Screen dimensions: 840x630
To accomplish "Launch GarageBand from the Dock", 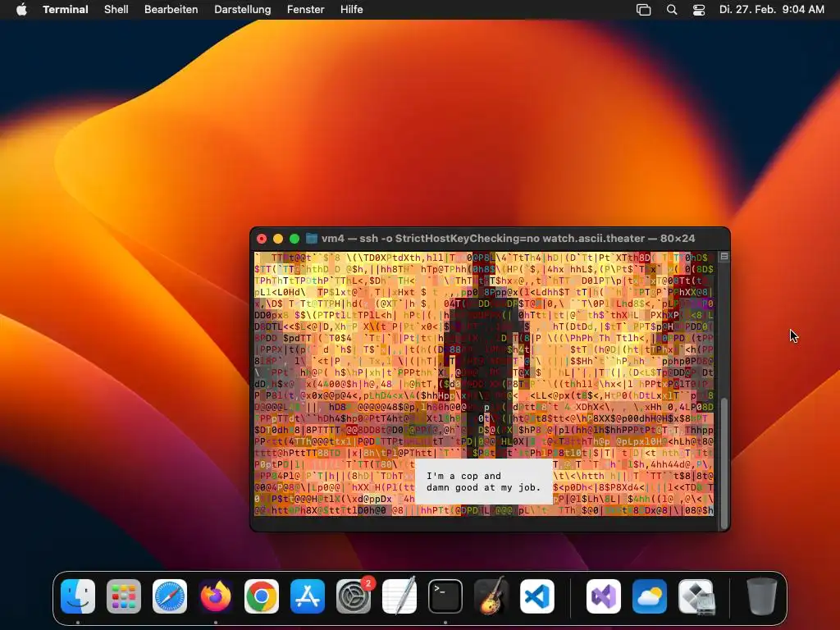I will [x=491, y=596].
